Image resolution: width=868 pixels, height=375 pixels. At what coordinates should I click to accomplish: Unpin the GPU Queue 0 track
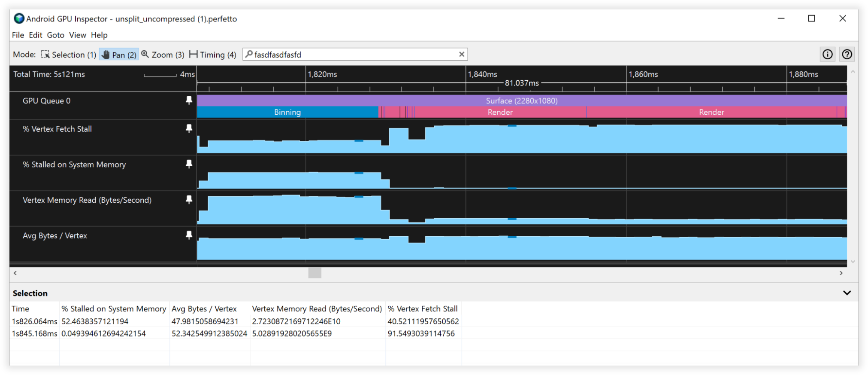pos(189,101)
